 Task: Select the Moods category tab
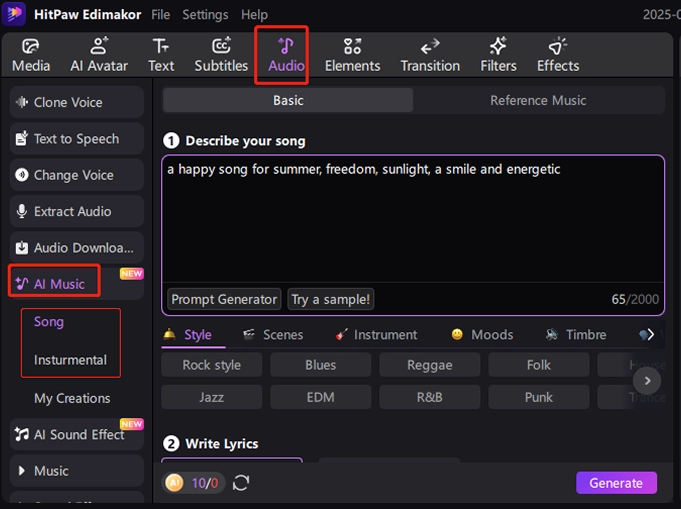click(x=482, y=335)
